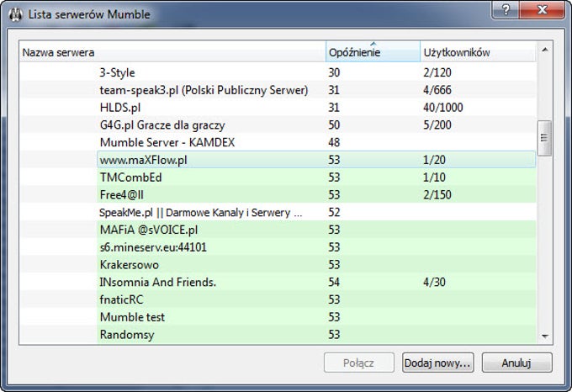Click the Mumble icon in title bar
The height and width of the screenshot is (392, 572).
coord(16,15)
